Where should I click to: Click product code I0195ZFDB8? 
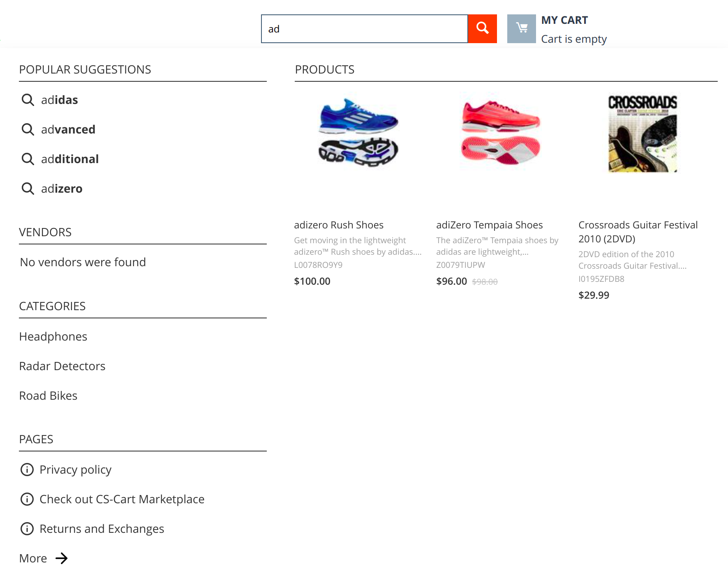[x=601, y=279]
